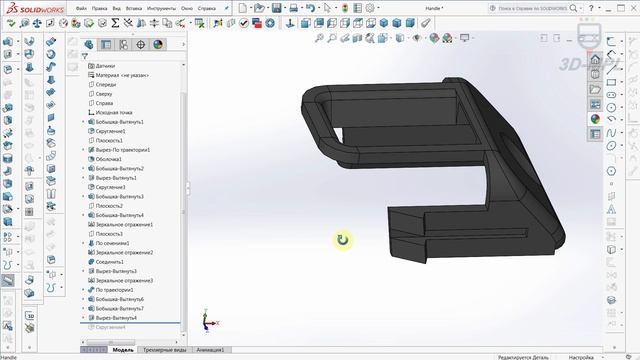Expand the manager tabs right chevron
Viewport: 640px width, 360px height.
pyautogui.click(x=184, y=44)
